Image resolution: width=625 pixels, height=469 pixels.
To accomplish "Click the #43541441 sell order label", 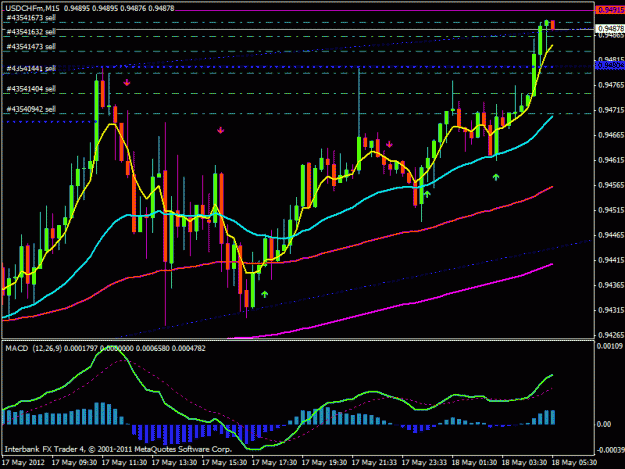I will click(31, 69).
